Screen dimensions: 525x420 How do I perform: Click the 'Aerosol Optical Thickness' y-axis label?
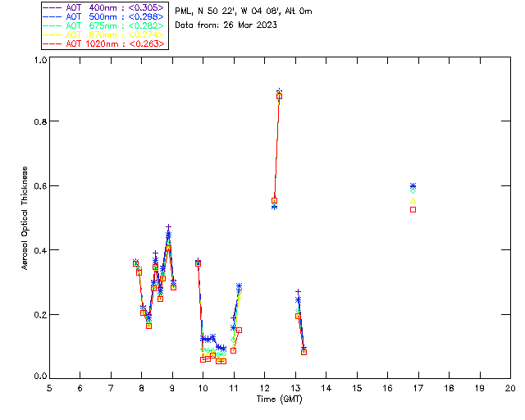coord(25,218)
